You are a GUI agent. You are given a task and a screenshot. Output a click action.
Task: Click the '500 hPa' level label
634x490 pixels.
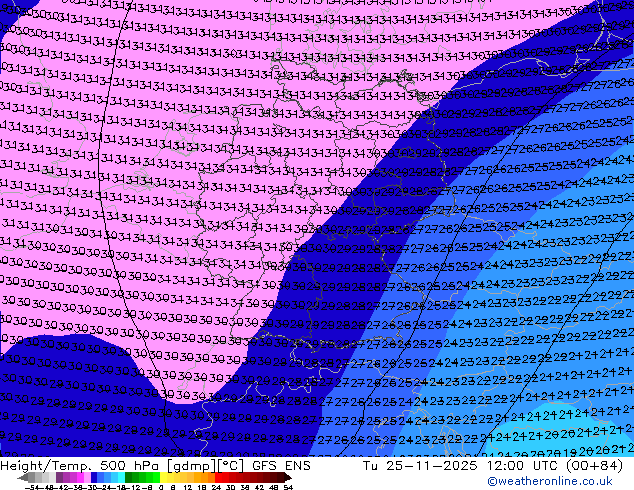coord(129,466)
